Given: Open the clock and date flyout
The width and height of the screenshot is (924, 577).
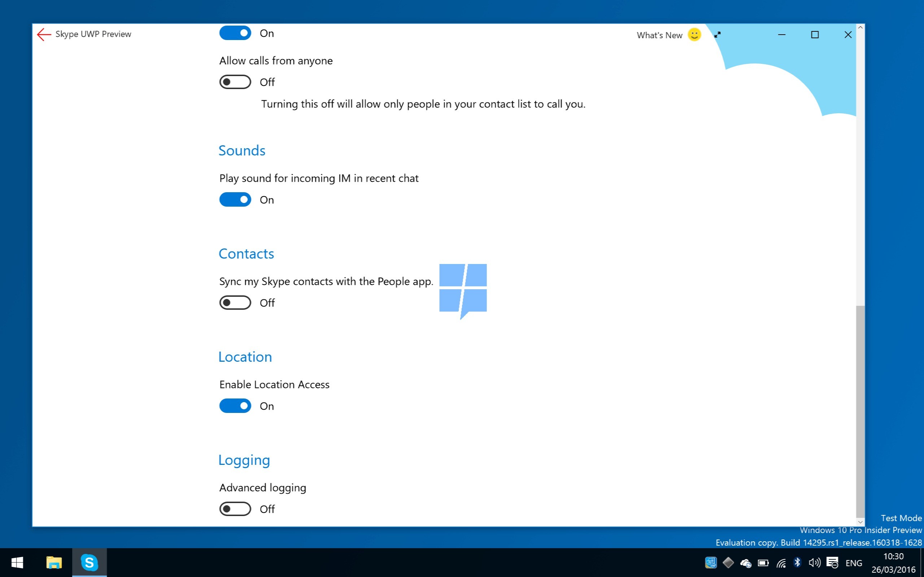Looking at the screenshot, I should (x=893, y=563).
